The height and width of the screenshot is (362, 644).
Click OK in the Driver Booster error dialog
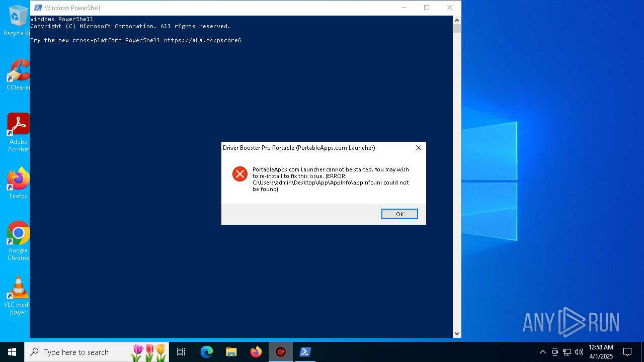click(x=399, y=214)
